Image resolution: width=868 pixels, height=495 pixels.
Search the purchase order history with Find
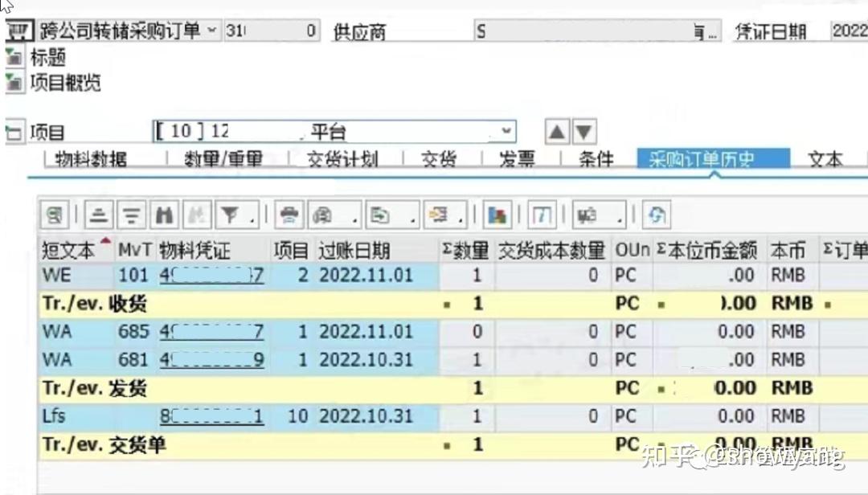[163, 215]
